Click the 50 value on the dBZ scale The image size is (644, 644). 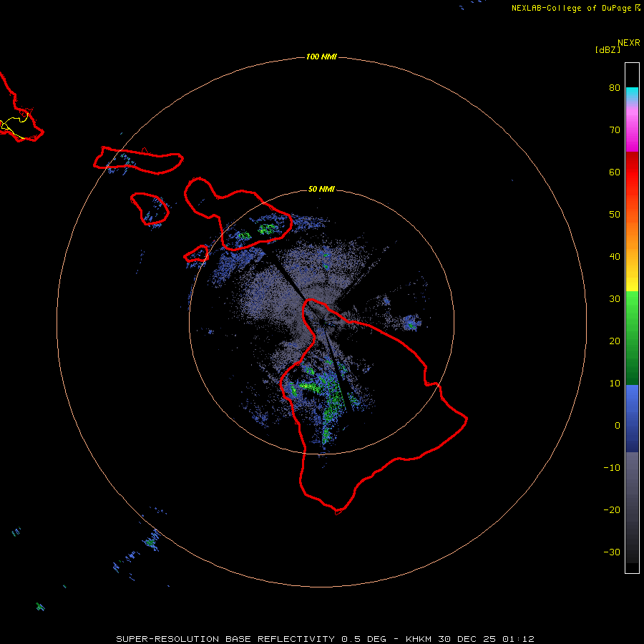[x=615, y=215]
